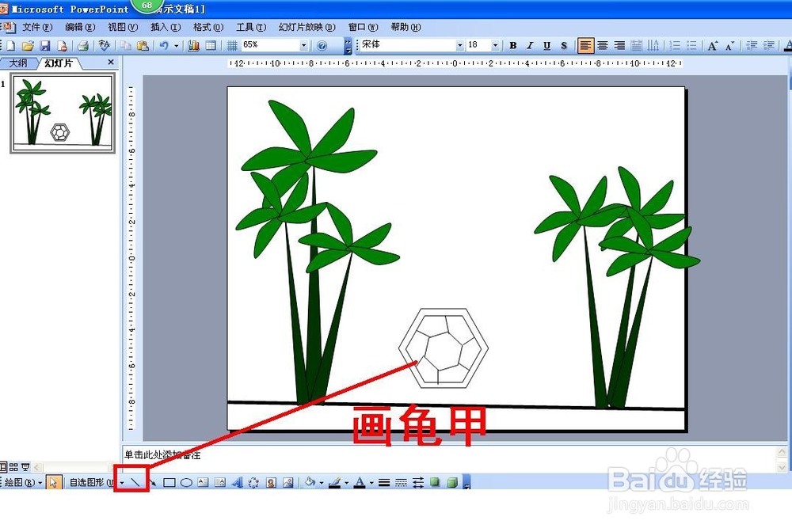This screenshot has width=792, height=532.
Task: Run the spelling check icon
Action: [104, 45]
